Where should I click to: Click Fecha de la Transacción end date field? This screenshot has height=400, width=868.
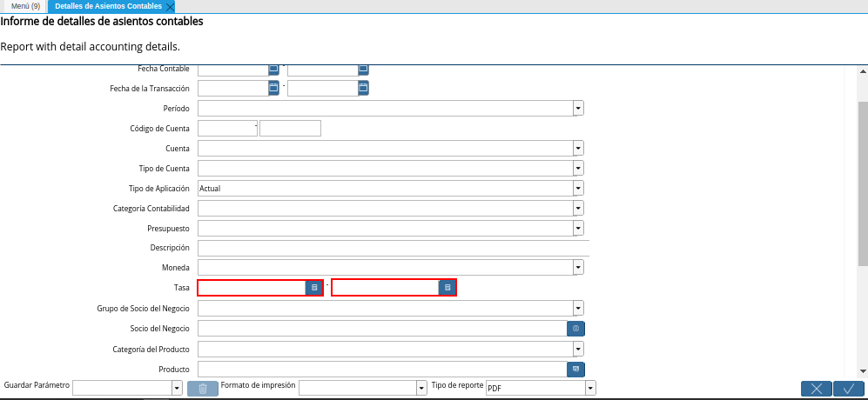point(323,88)
